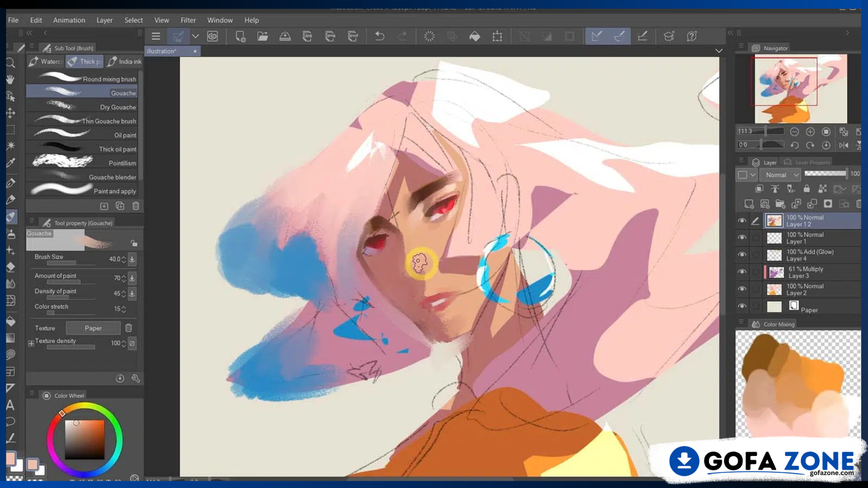Select the Hand move tool
868x488 pixels.
(10, 80)
